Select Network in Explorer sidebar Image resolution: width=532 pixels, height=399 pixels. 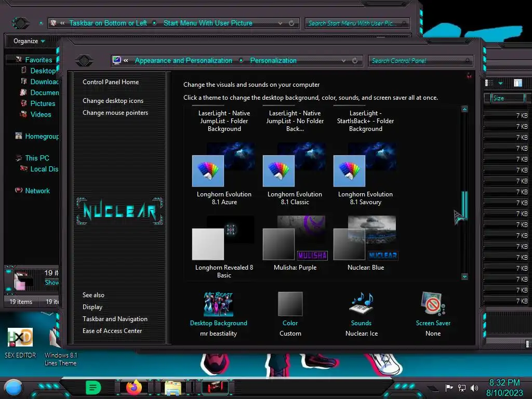coord(37,191)
